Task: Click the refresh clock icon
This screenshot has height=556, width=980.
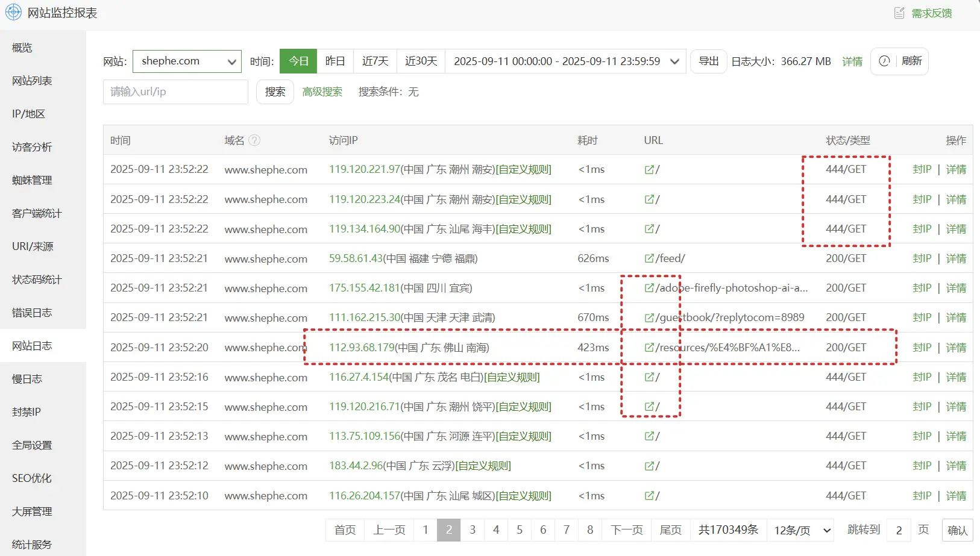Action: tap(884, 61)
